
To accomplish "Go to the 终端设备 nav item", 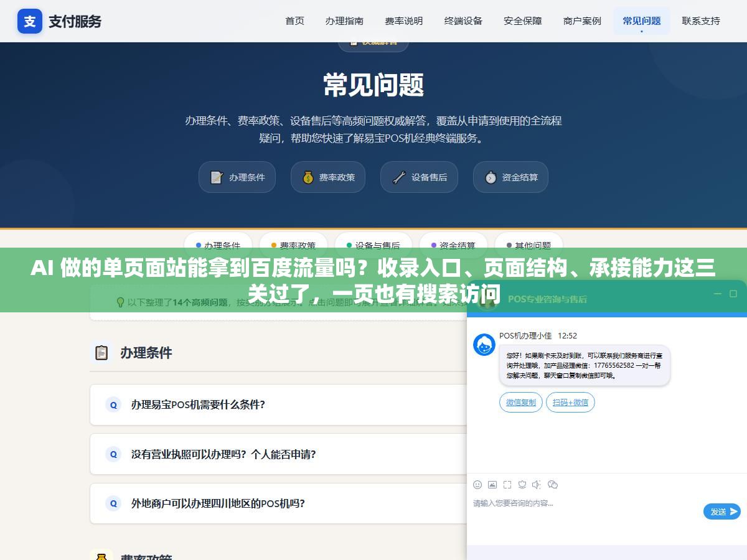I will (463, 21).
